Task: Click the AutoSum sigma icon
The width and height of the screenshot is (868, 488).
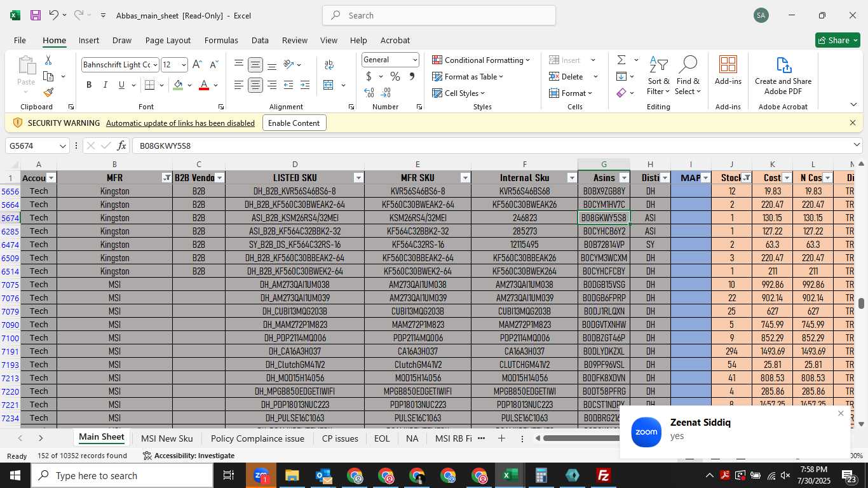Action: click(x=621, y=60)
